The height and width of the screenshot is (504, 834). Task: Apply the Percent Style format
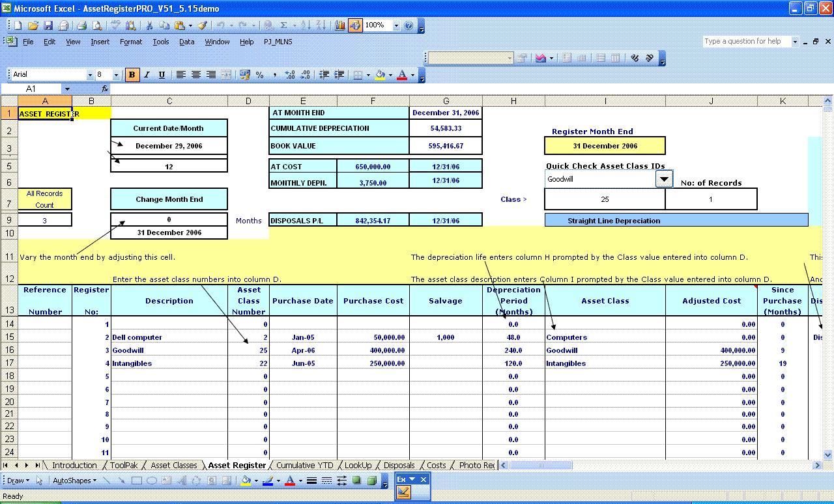(x=260, y=75)
